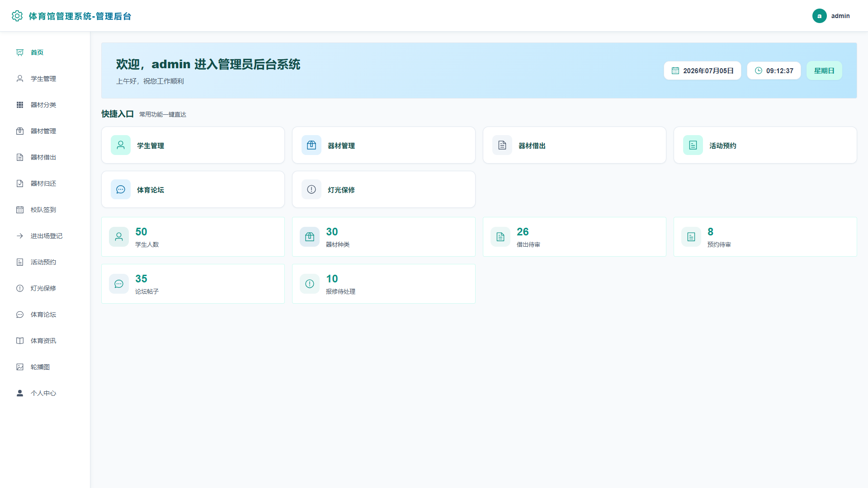This screenshot has width=868, height=488.
Task: Click the number 35 forum posts
Action: pos(141,279)
